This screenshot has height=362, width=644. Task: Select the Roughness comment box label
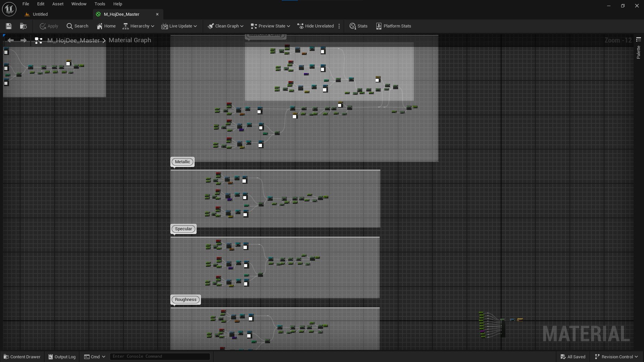click(x=185, y=300)
